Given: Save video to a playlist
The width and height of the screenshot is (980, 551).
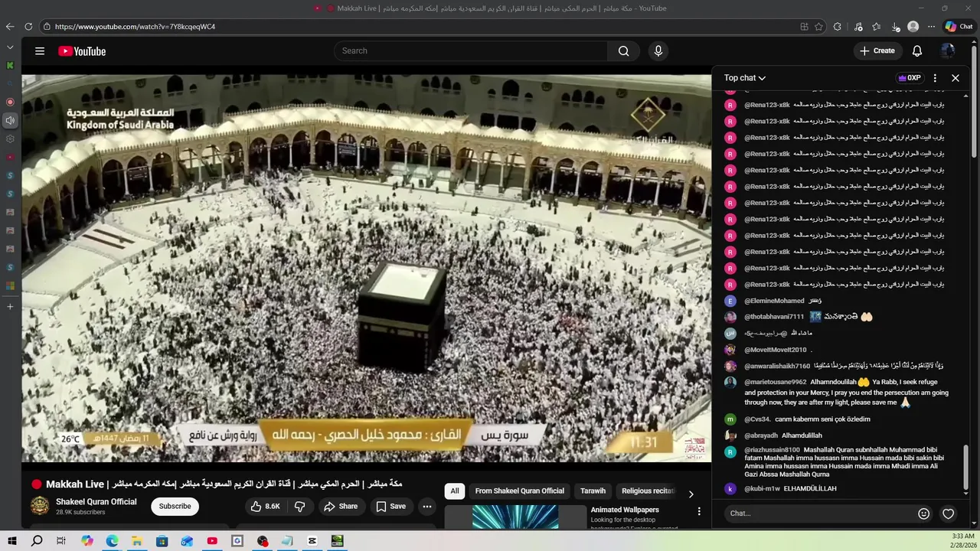Looking at the screenshot, I should tap(390, 507).
